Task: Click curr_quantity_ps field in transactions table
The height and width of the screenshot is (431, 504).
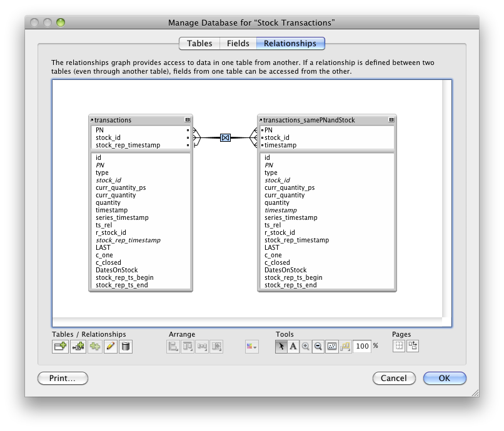Action: 121,187
